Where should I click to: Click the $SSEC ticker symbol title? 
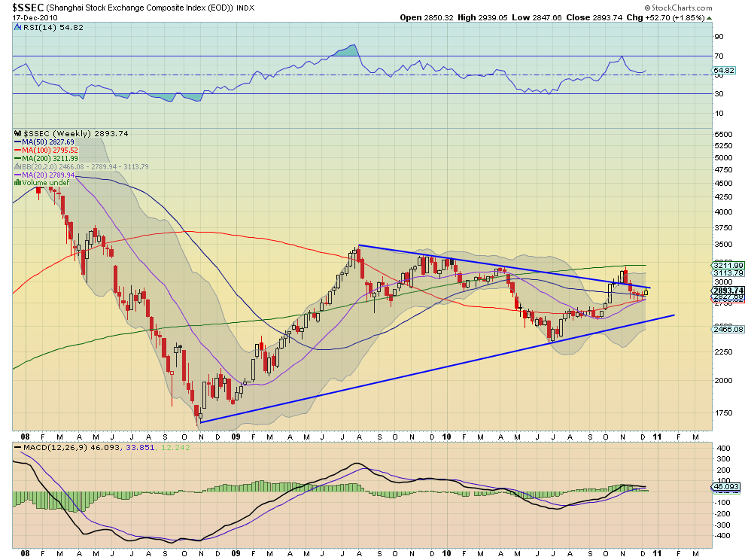point(28,8)
